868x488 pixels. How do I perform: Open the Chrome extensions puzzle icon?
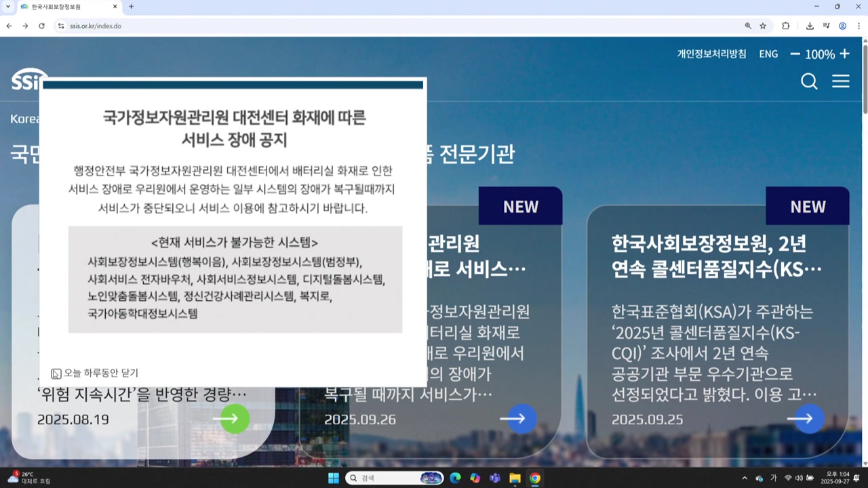pos(786,26)
